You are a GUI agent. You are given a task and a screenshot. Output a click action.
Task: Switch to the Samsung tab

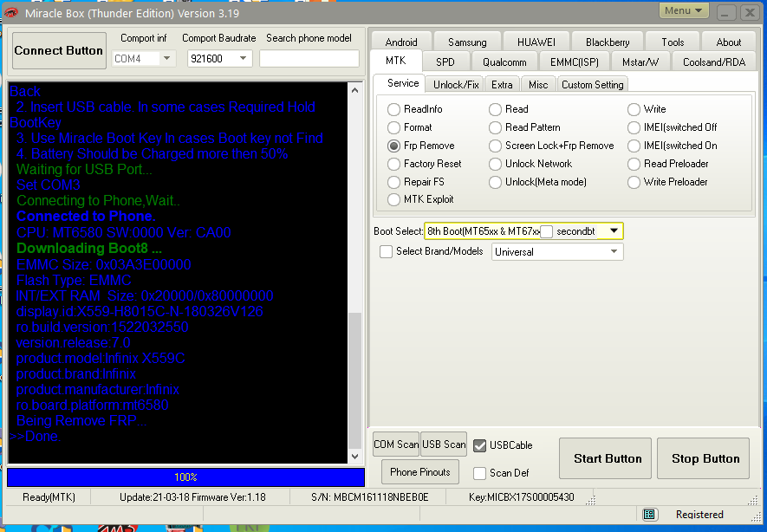[467, 42]
